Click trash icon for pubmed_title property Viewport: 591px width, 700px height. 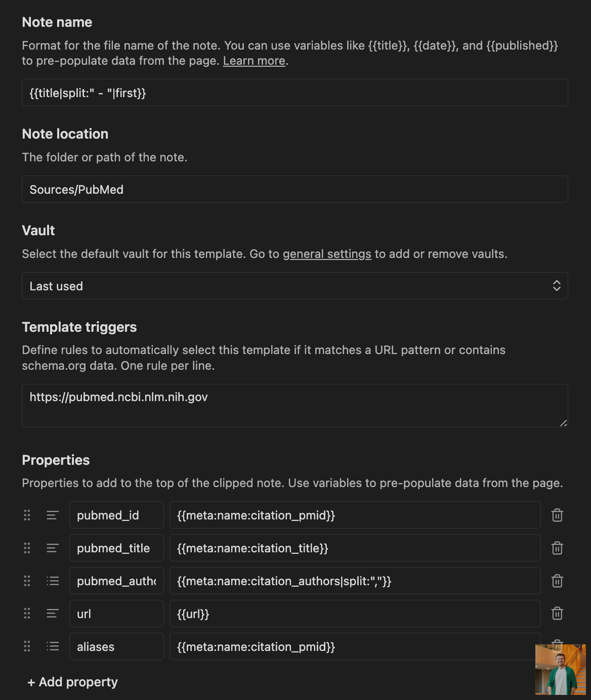click(x=557, y=548)
